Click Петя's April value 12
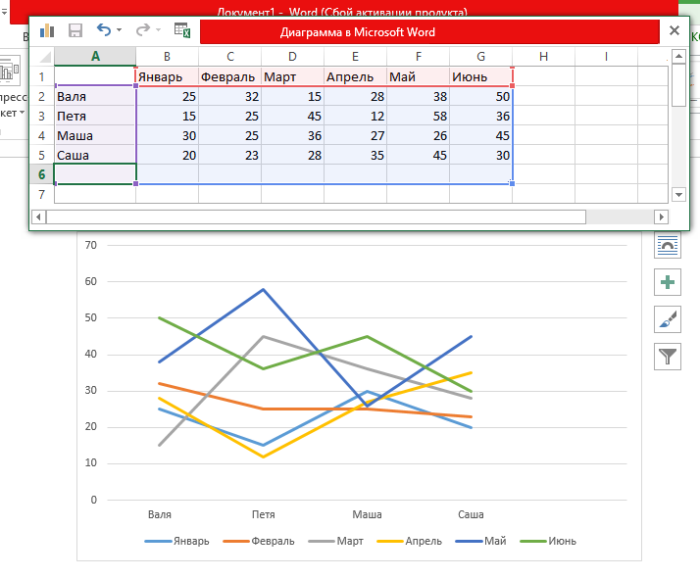This screenshot has width=700, height=578. point(355,116)
